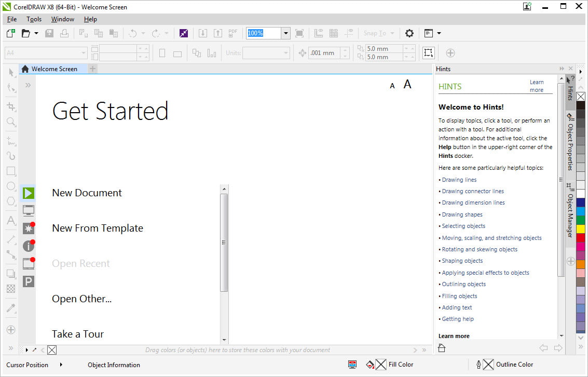Click the home icon in Hints docker
The height and width of the screenshot is (377, 588).
(x=442, y=348)
